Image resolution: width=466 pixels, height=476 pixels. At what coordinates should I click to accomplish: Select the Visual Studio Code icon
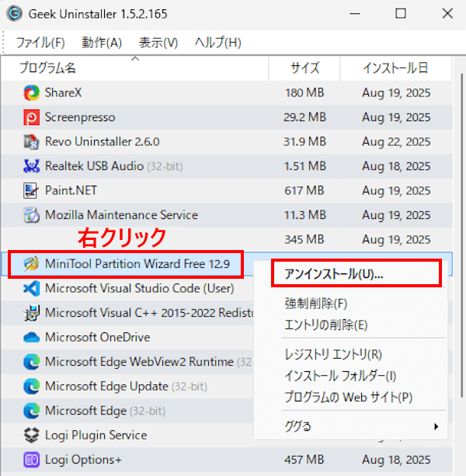32,288
